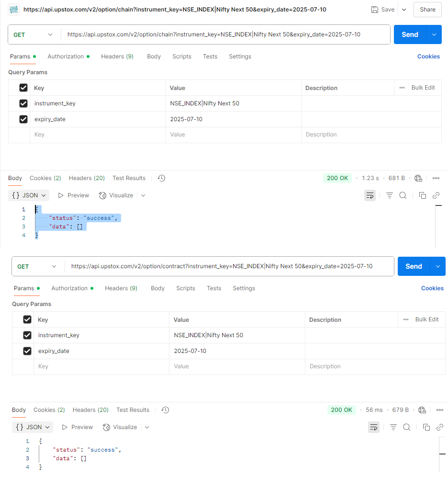
Task: Expand the JSON format dropdown in lower response
Action: (34, 427)
